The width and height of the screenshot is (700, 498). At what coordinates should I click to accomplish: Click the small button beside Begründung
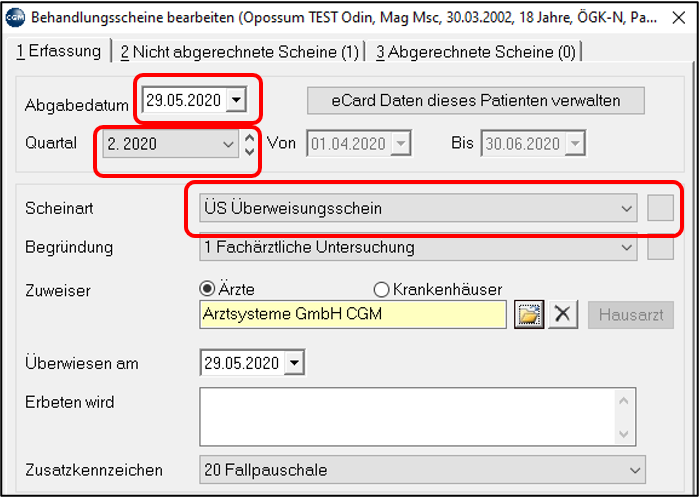point(660,247)
